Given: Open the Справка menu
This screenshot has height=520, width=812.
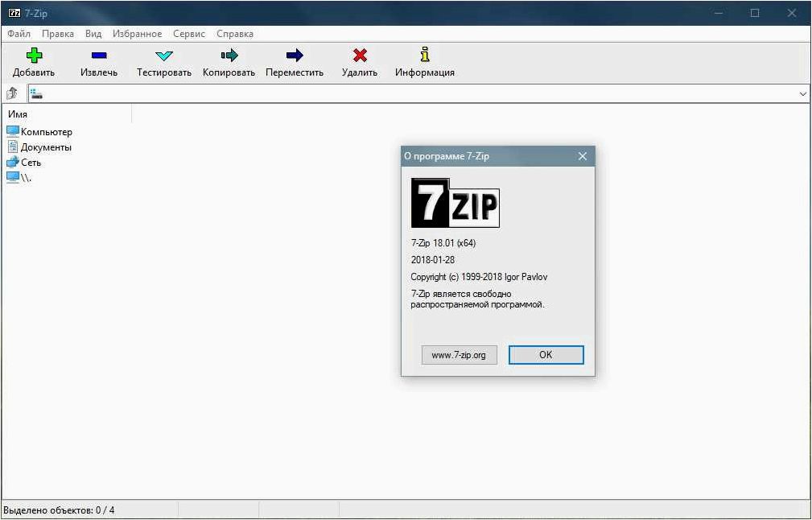Looking at the screenshot, I should pyautogui.click(x=235, y=34).
